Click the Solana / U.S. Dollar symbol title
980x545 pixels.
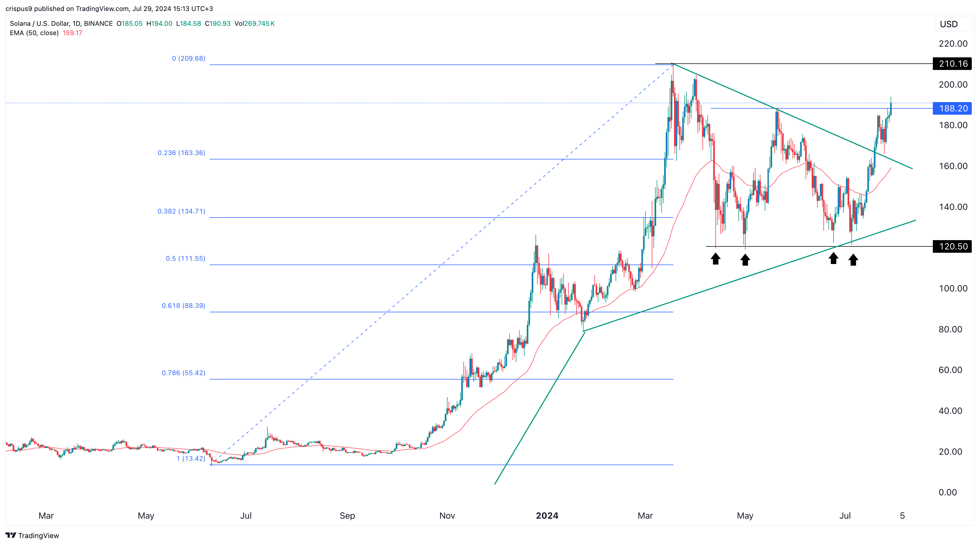pos(61,23)
